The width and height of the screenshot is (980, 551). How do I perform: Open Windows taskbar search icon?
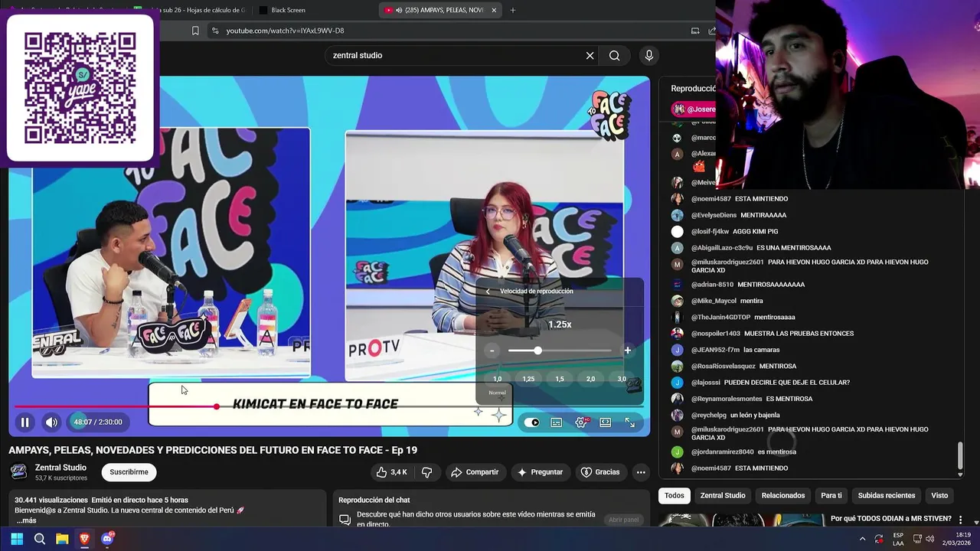pos(40,539)
